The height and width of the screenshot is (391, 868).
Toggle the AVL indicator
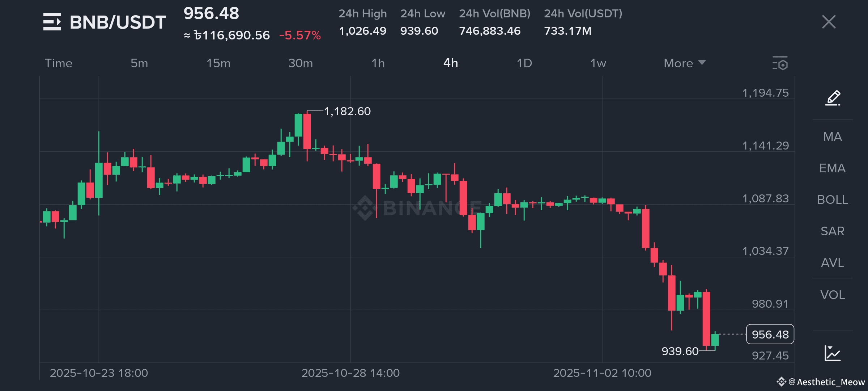point(833,263)
